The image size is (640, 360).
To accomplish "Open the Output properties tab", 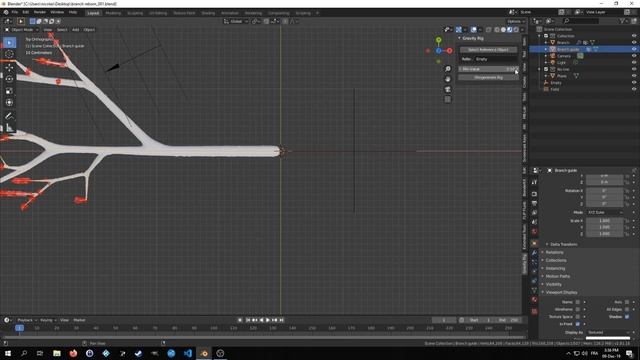I will pos(534,203).
